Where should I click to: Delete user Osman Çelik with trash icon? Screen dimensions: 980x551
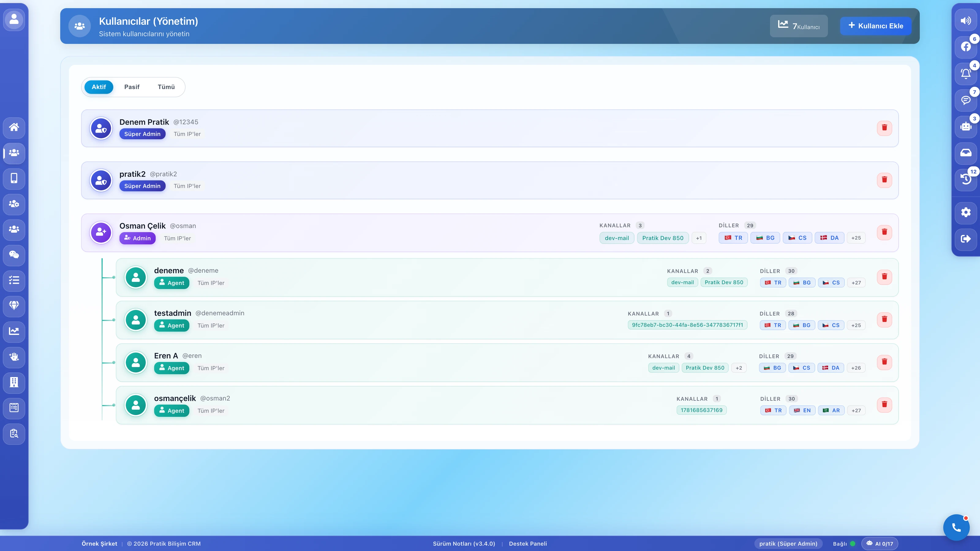tap(884, 232)
